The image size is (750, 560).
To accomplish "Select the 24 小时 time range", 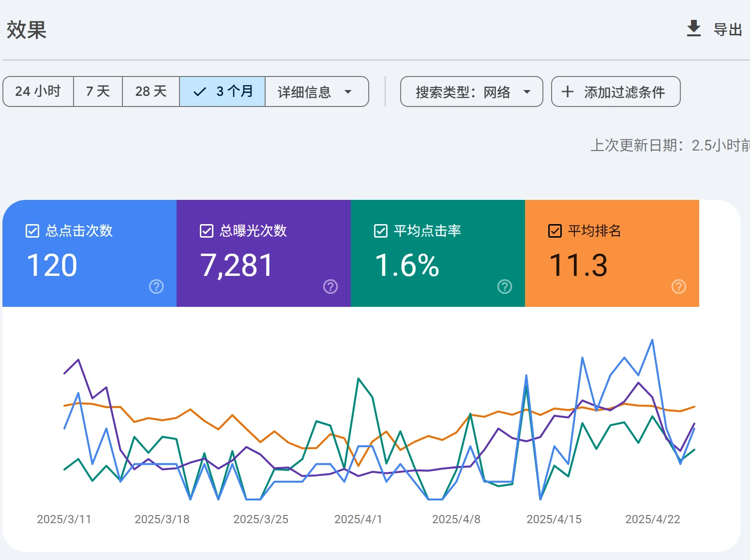I will click(x=38, y=91).
